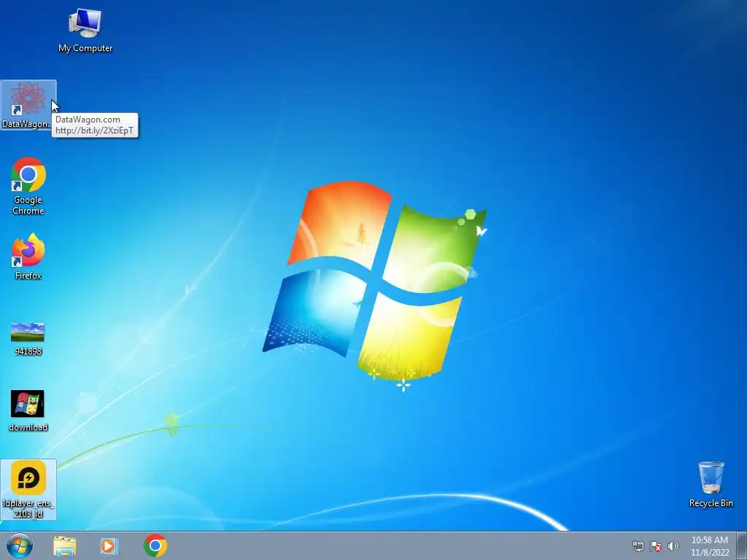747x560 pixels.
Task: Click the Show Desktop strip after the clock
Action: pos(742,545)
